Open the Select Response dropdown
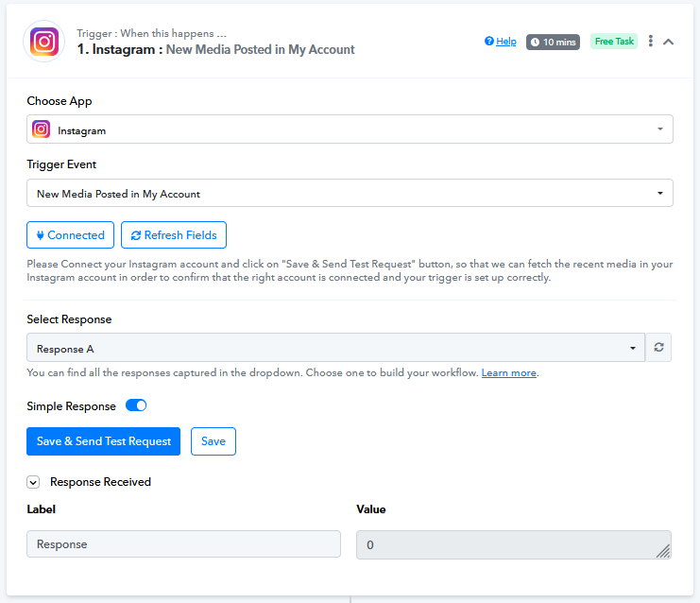 point(335,348)
